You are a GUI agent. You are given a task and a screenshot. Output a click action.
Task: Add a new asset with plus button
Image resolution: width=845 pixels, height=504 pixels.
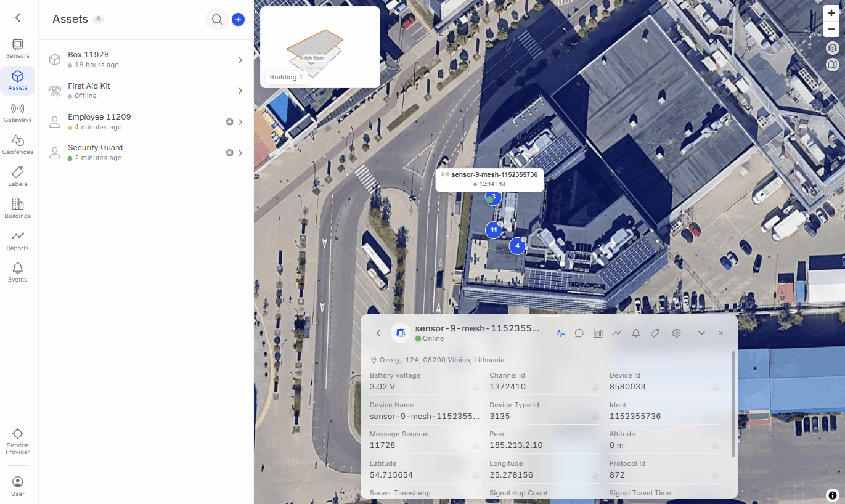point(238,20)
